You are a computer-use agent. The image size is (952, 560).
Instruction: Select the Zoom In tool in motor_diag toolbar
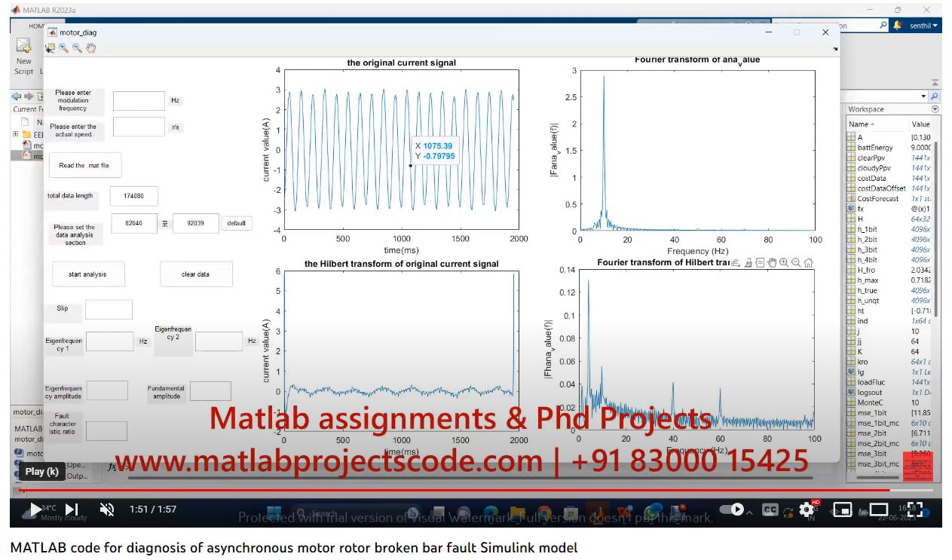click(64, 48)
